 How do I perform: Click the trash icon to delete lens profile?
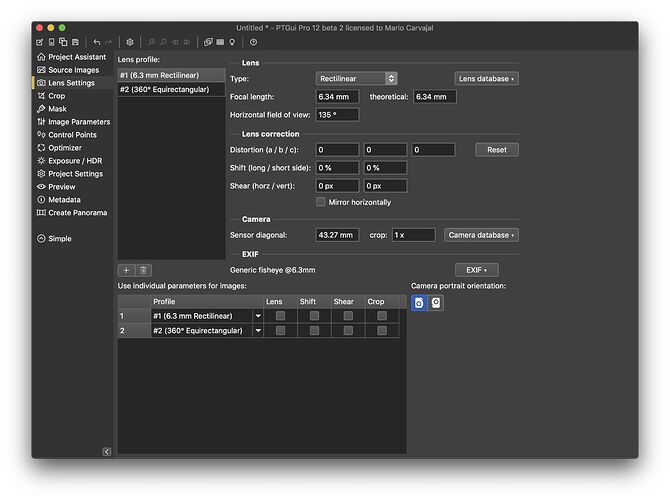click(x=144, y=270)
